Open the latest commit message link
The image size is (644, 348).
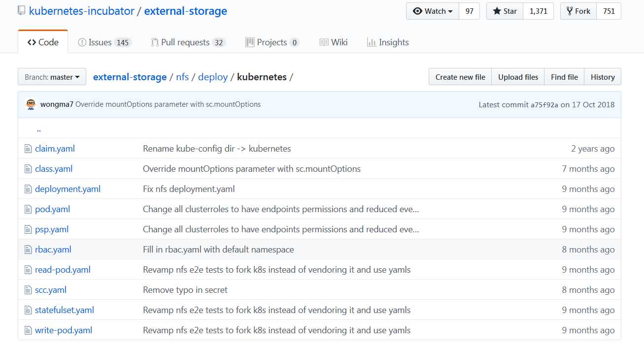pyautogui.click(x=168, y=104)
